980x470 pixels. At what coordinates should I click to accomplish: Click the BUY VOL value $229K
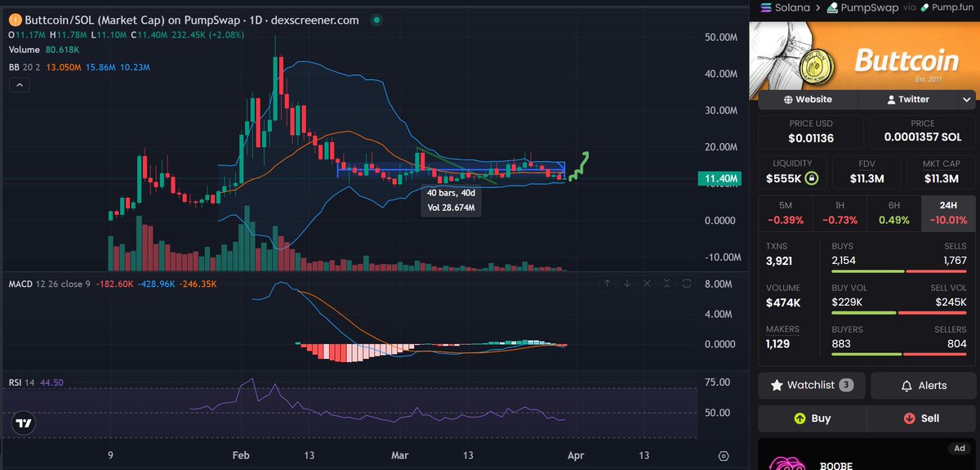click(x=847, y=302)
